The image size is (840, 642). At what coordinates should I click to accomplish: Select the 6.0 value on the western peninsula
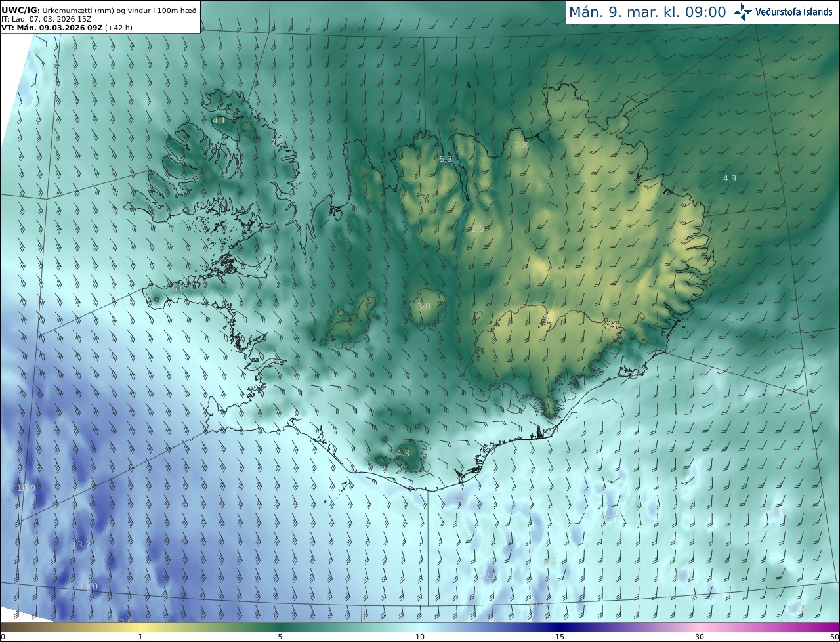178,289
